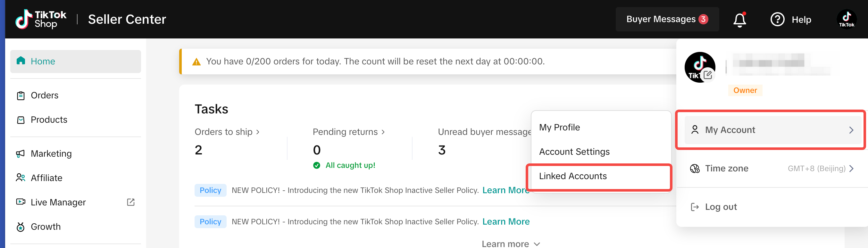Screen dimensions: 868x248
Task: Click first policy Learn More link
Action: (x=505, y=190)
